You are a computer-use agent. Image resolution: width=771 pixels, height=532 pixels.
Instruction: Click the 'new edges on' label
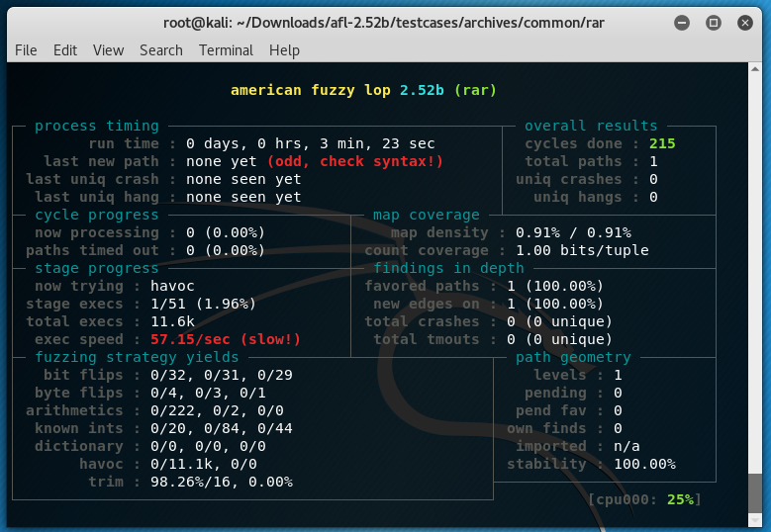pos(426,304)
